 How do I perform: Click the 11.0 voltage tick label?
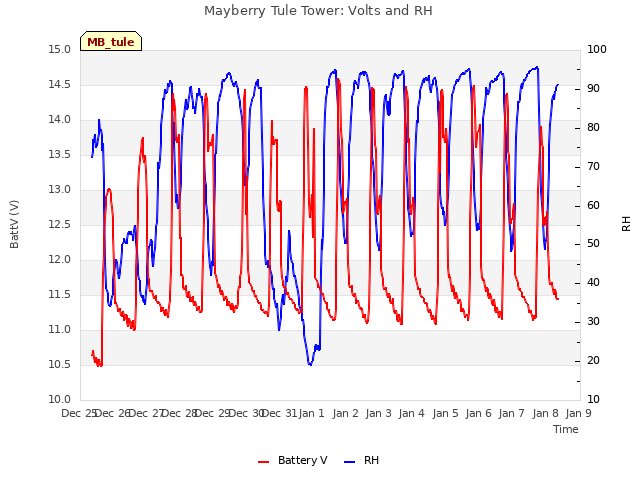tap(60, 330)
